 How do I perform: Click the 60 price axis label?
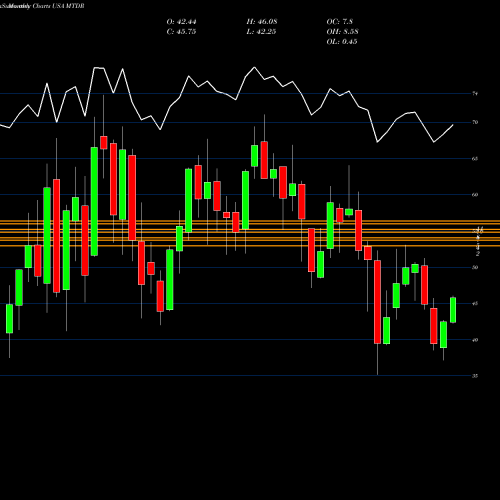475,195
